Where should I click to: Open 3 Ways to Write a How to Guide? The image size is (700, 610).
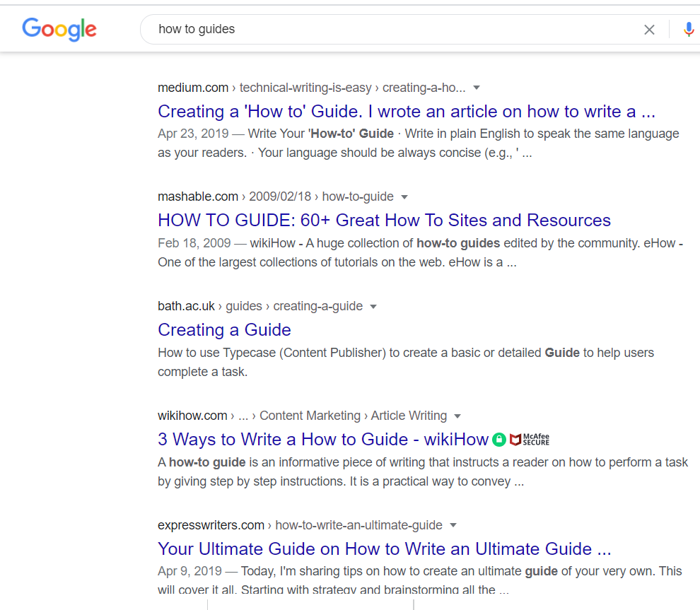pos(321,440)
